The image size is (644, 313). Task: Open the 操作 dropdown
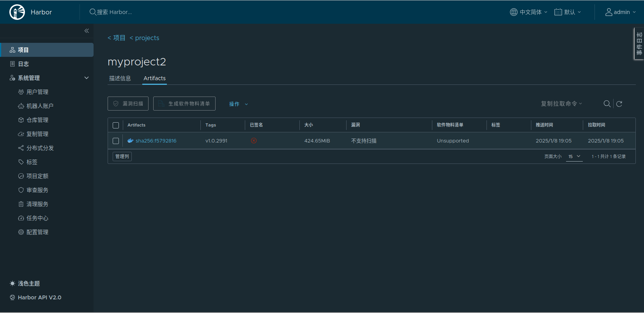point(239,104)
